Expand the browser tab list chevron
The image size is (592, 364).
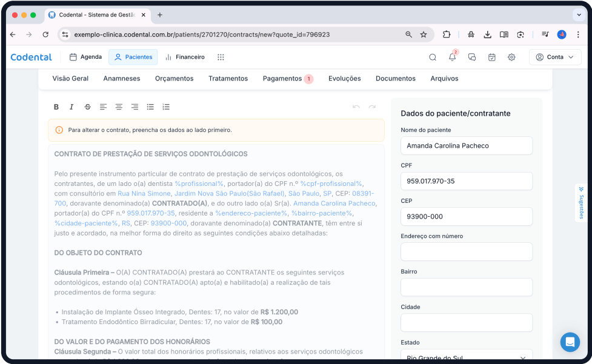[x=578, y=15]
